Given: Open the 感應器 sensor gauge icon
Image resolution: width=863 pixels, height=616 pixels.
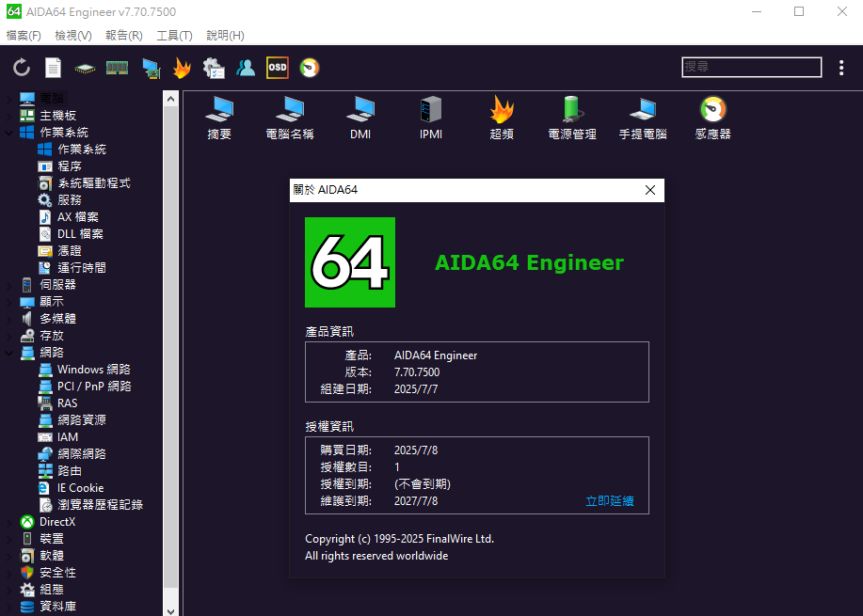Looking at the screenshot, I should 713,118.
